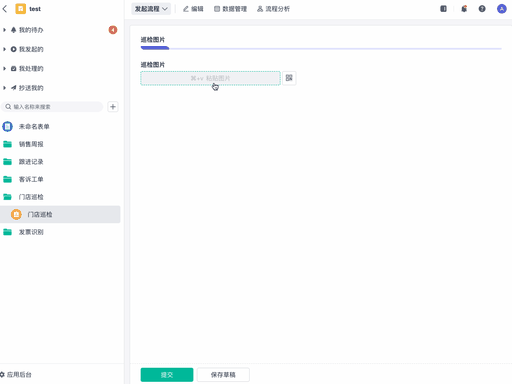Open the notifications bell in header

464,9
